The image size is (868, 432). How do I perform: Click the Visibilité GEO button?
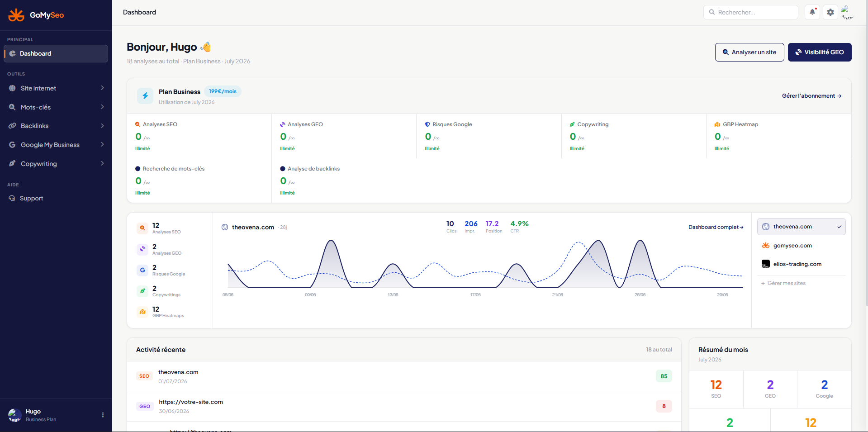(x=820, y=52)
